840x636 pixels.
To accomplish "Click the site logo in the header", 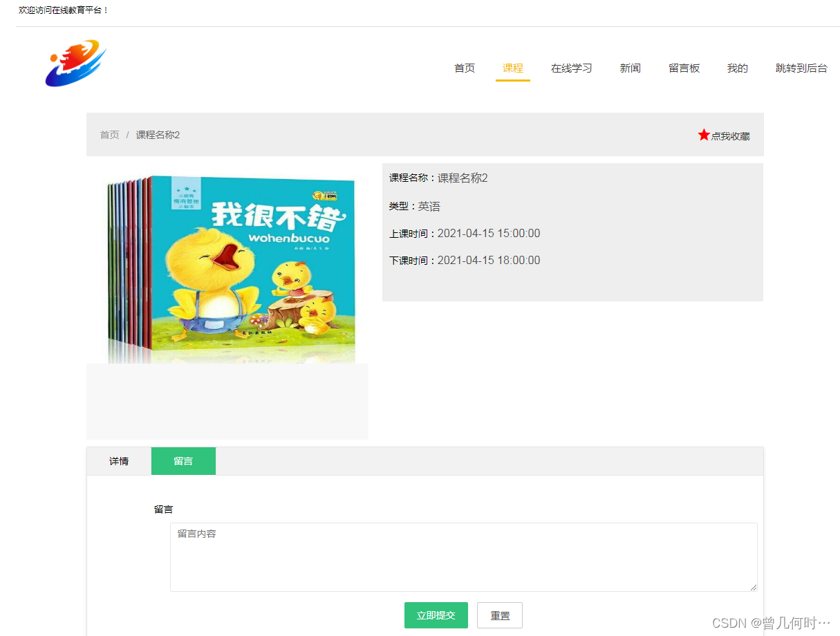I will point(76,63).
